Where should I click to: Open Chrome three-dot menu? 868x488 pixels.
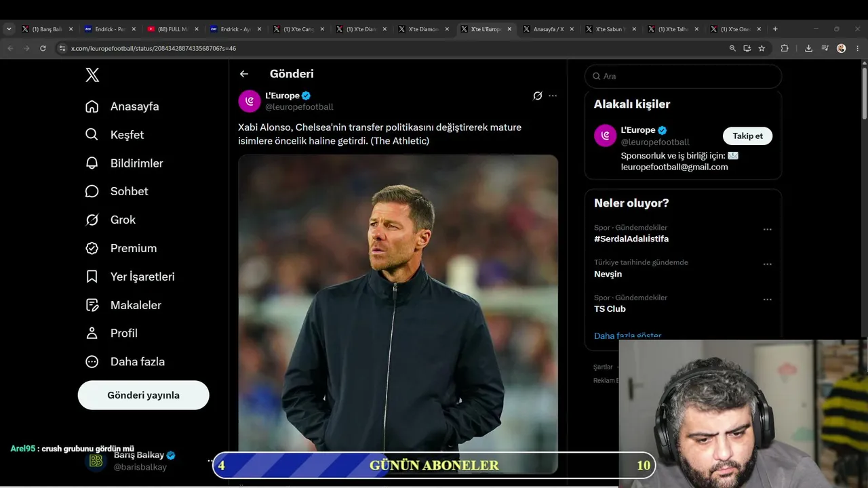point(858,48)
